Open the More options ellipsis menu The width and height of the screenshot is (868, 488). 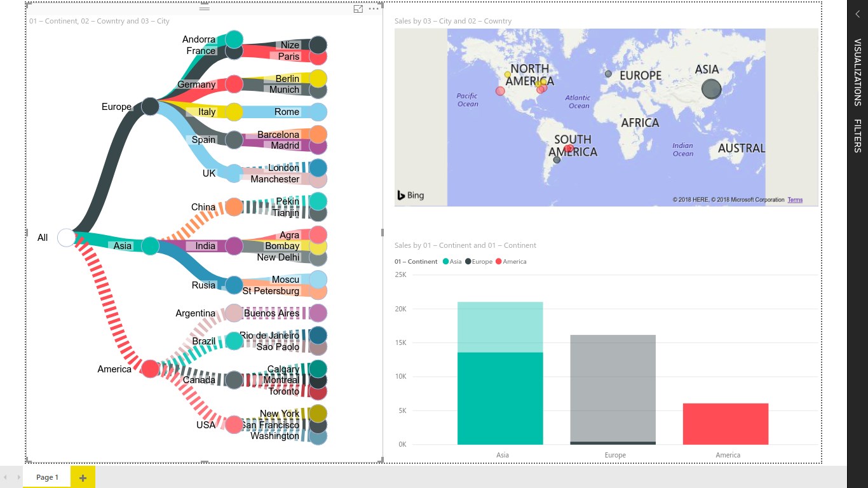374,9
